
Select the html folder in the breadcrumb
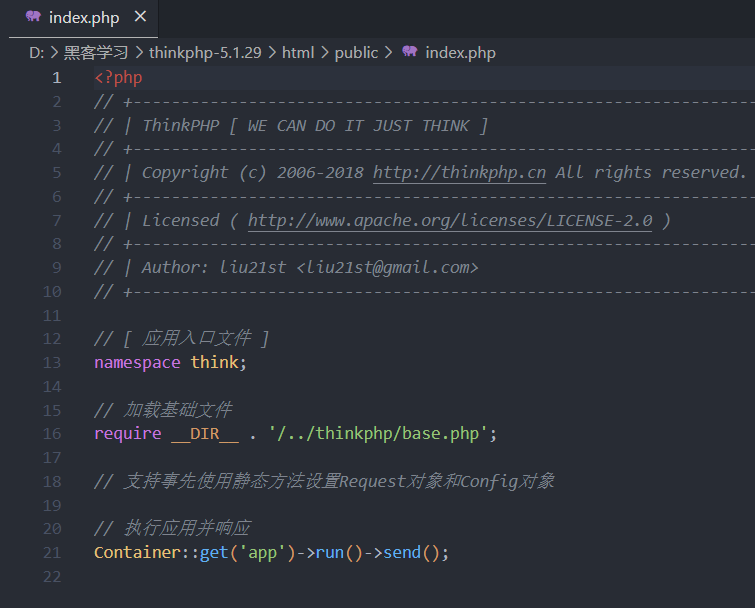[298, 52]
